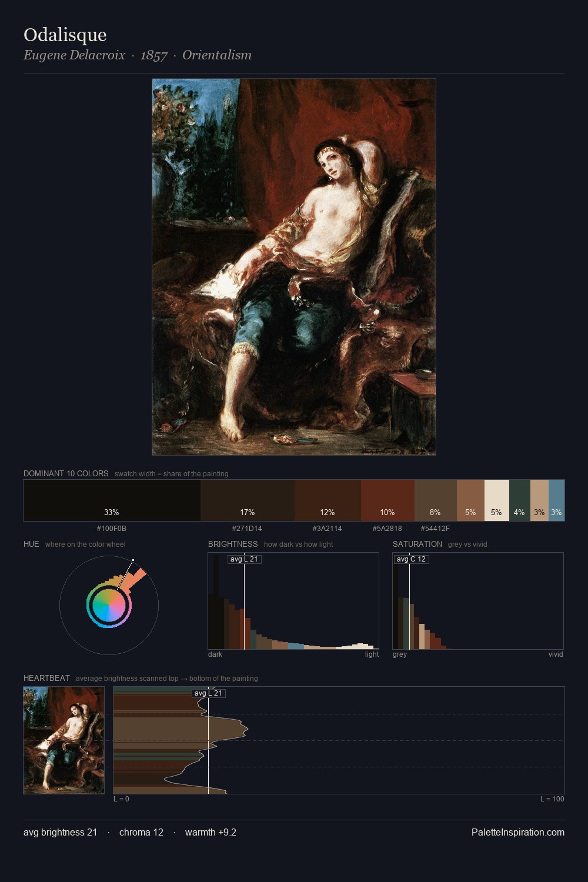Click the 'SATURATION' section heading
Viewport: 588px width, 882px height.
[x=417, y=544]
